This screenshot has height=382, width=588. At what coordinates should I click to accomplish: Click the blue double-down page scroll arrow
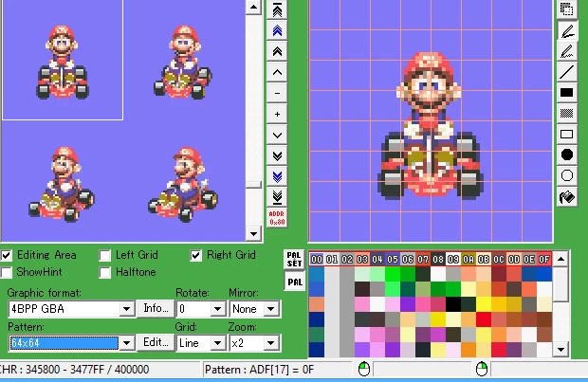(x=277, y=176)
